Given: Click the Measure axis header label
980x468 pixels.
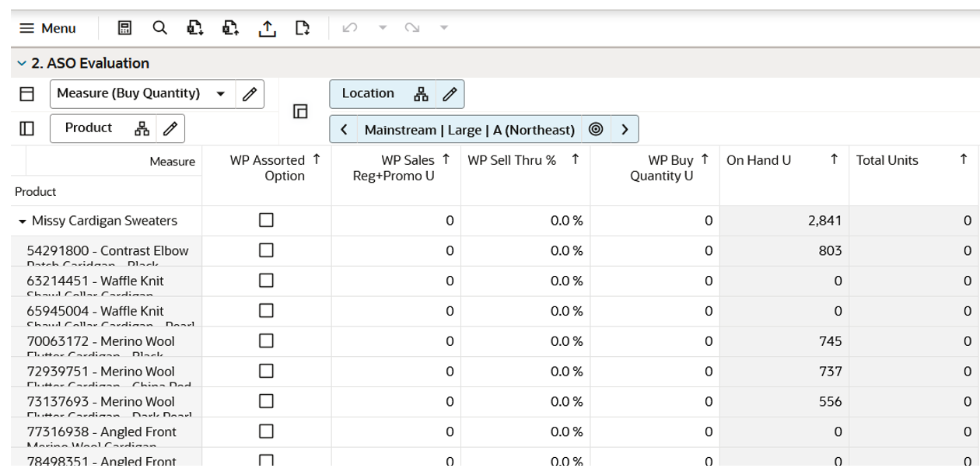Looking at the screenshot, I should [x=173, y=161].
